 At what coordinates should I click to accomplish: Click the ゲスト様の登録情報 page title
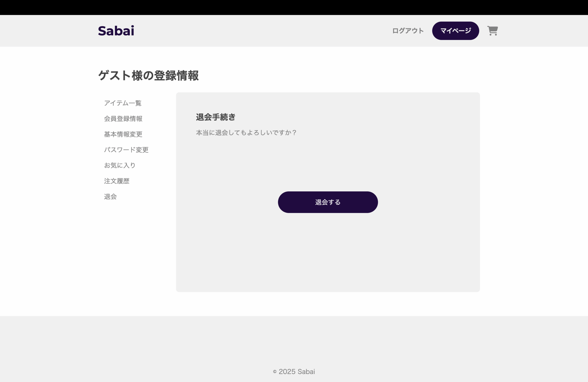pyautogui.click(x=148, y=75)
